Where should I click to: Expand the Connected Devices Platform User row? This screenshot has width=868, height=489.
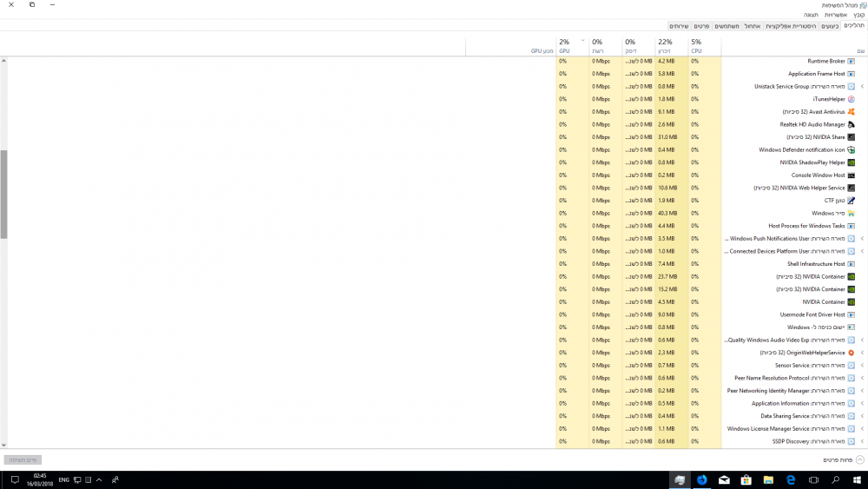862,251
